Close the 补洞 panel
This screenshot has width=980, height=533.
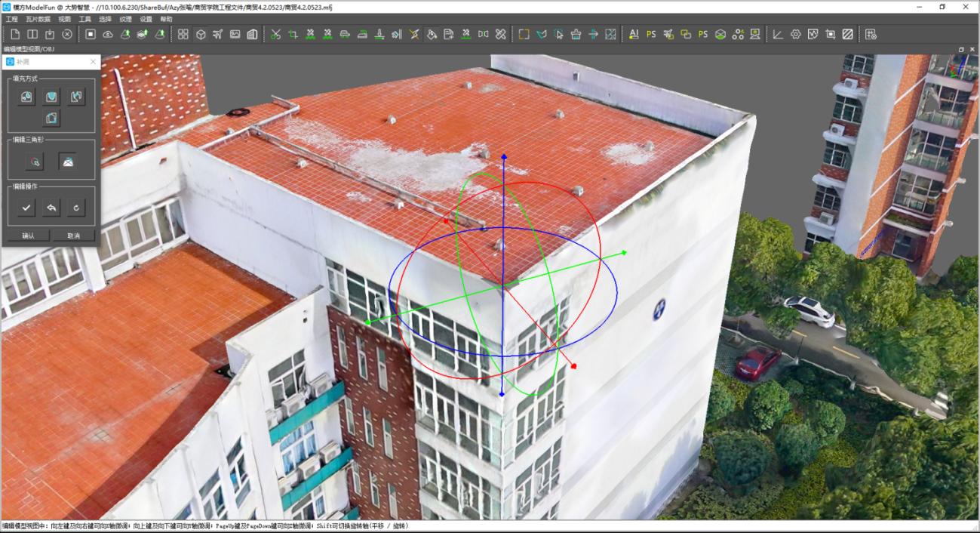pyautogui.click(x=93, y=62)
